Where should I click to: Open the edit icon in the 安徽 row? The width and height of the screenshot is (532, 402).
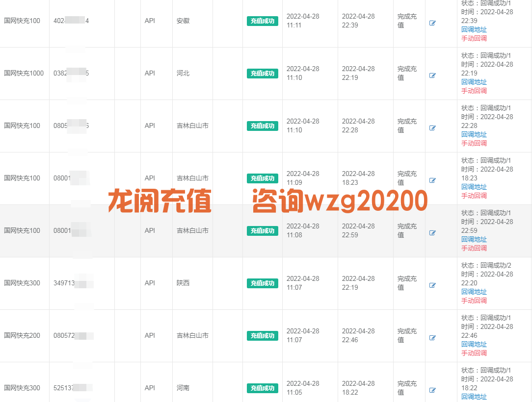[x=432, y=23]
